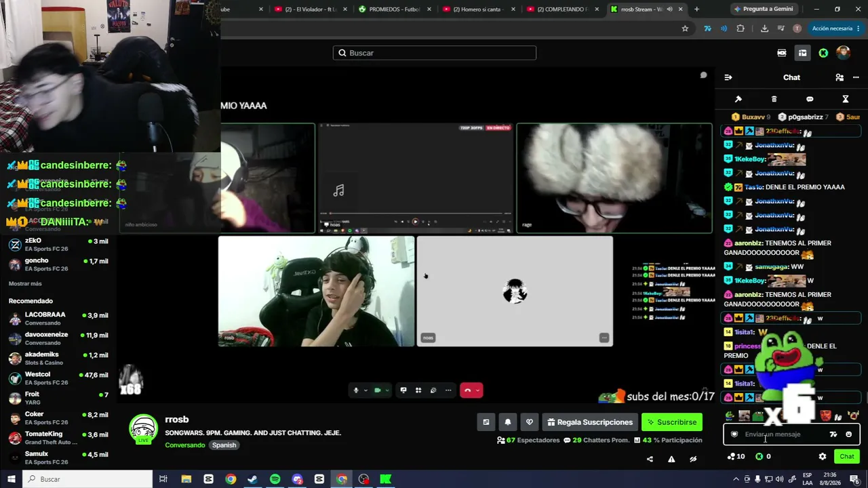Open Spotify from the taskbar
Screen dimensions: 868x488
point(275,479)
